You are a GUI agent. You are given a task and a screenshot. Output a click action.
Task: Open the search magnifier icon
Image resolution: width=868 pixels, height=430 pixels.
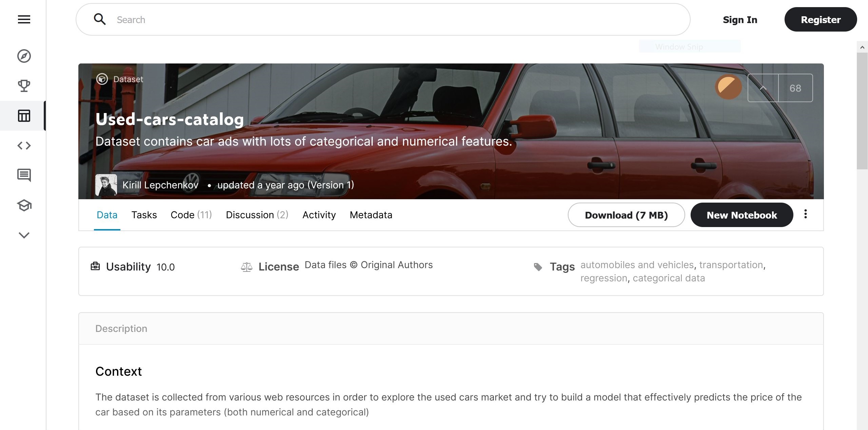100,19
